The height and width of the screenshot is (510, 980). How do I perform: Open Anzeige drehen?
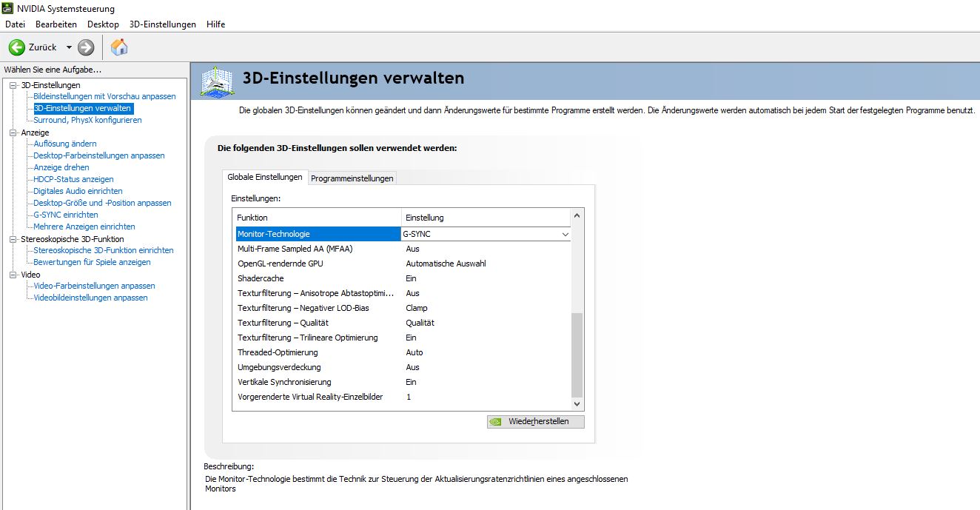61,167
